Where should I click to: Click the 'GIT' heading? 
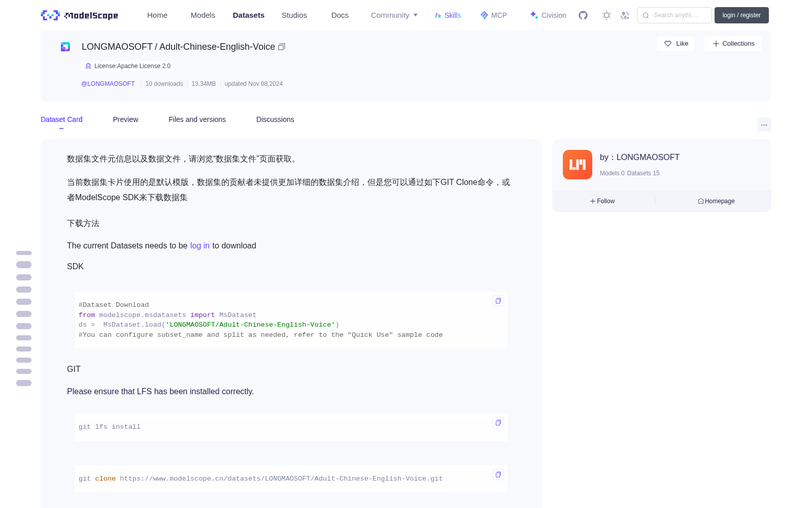coord(74,369)
